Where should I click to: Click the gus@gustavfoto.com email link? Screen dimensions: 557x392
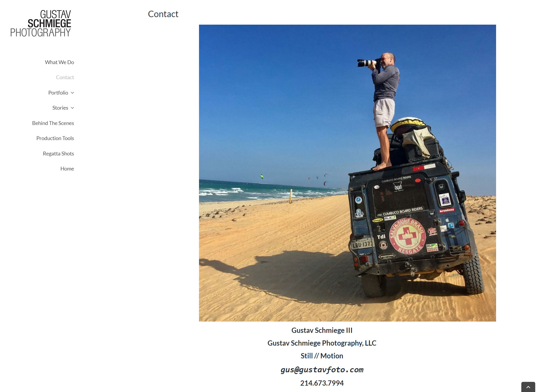(x=322, y=370)
